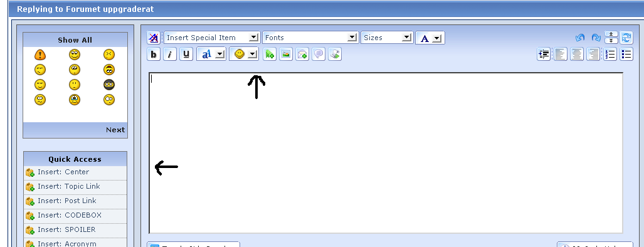Open the text color picker
The image size is (644, 247).
[x=430, y=38]
